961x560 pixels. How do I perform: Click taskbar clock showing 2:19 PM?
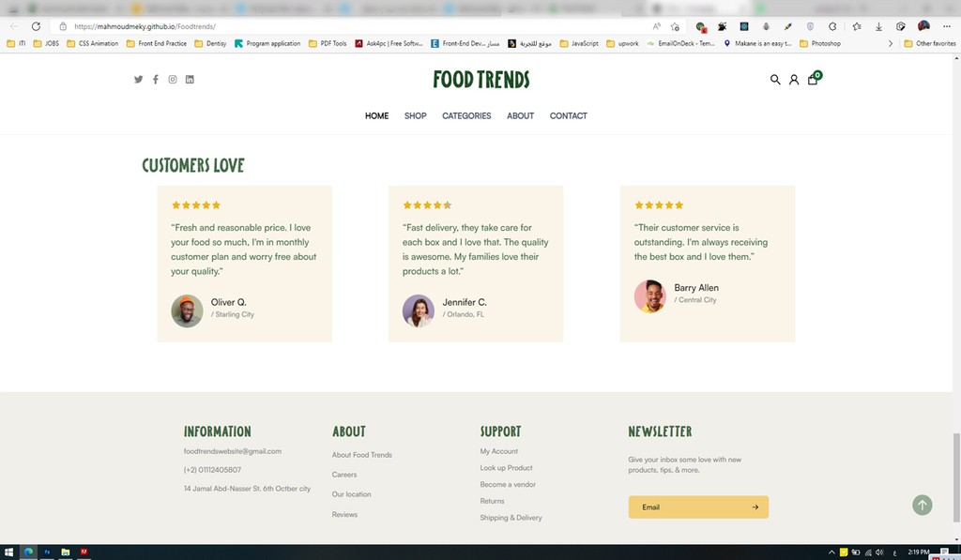point(918,552)
